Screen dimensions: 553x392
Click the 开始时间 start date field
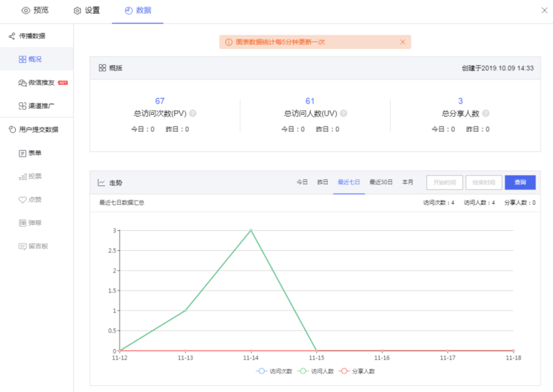[444, 183]
